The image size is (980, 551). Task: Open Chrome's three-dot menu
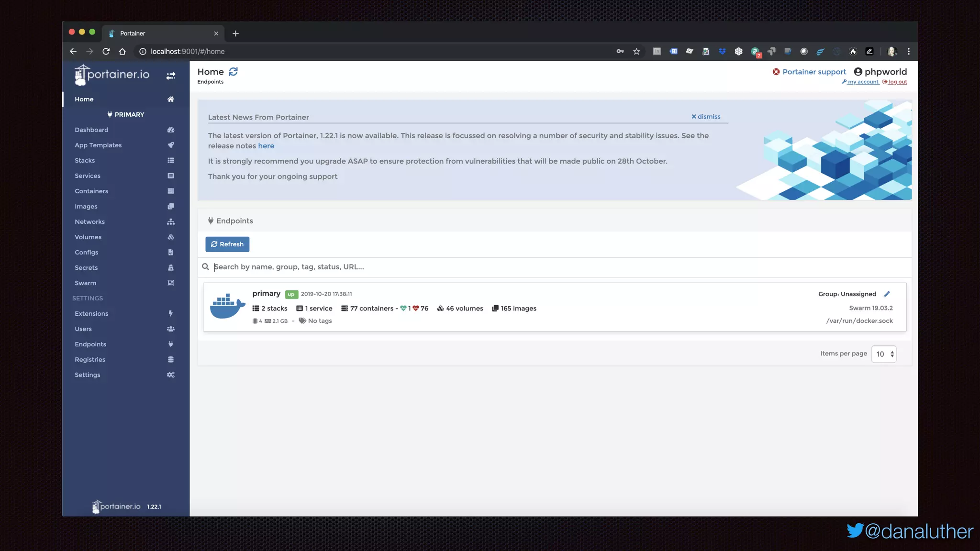pyautogui.click(x=909, y=52)
